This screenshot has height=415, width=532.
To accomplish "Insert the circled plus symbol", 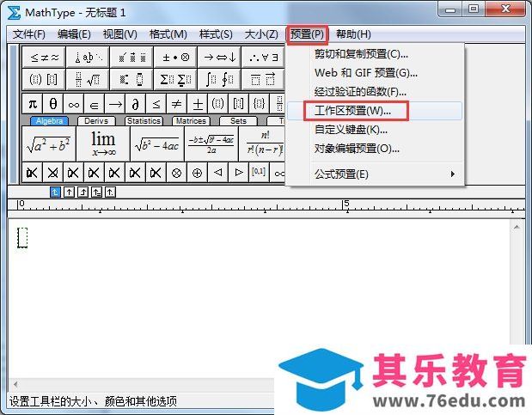I will coord(197,173).
